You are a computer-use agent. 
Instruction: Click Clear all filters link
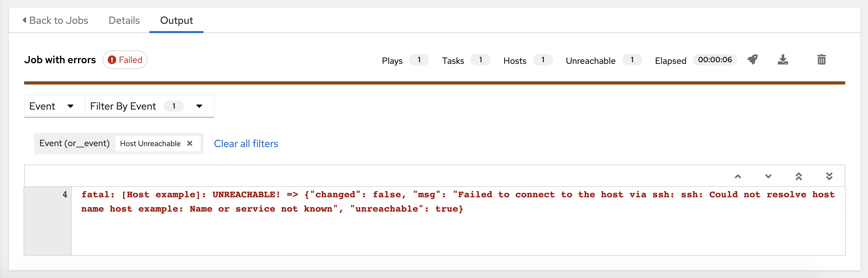[246, 144]
